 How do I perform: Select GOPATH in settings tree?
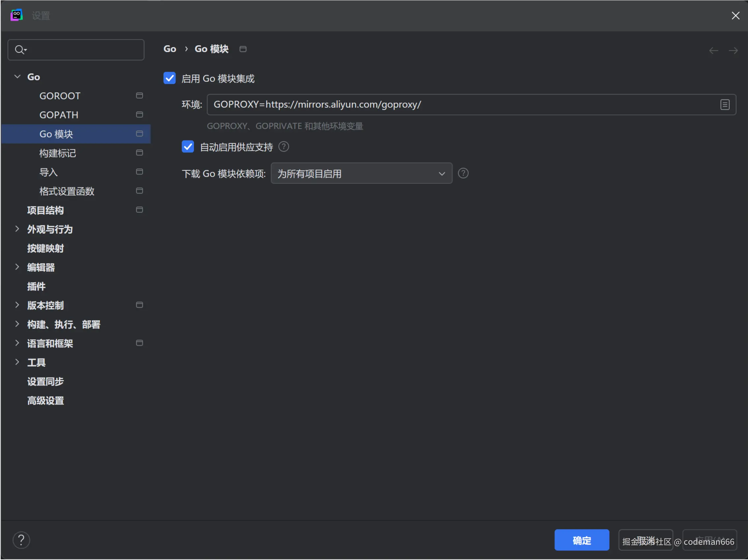pos(59,115)
